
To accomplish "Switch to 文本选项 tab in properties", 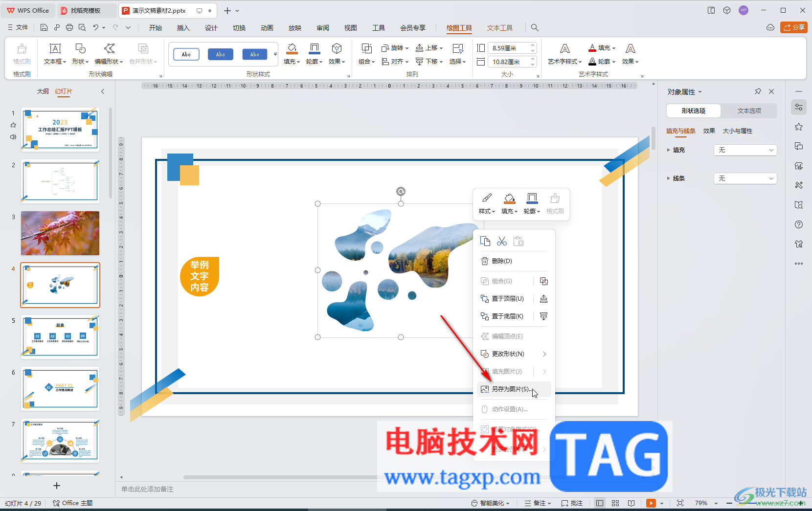I will [x=749, y=111].
